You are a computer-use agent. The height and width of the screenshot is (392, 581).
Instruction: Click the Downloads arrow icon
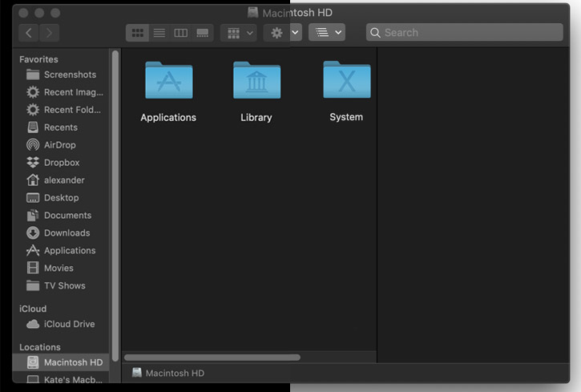pyautogui.click(x=33, y=233)
